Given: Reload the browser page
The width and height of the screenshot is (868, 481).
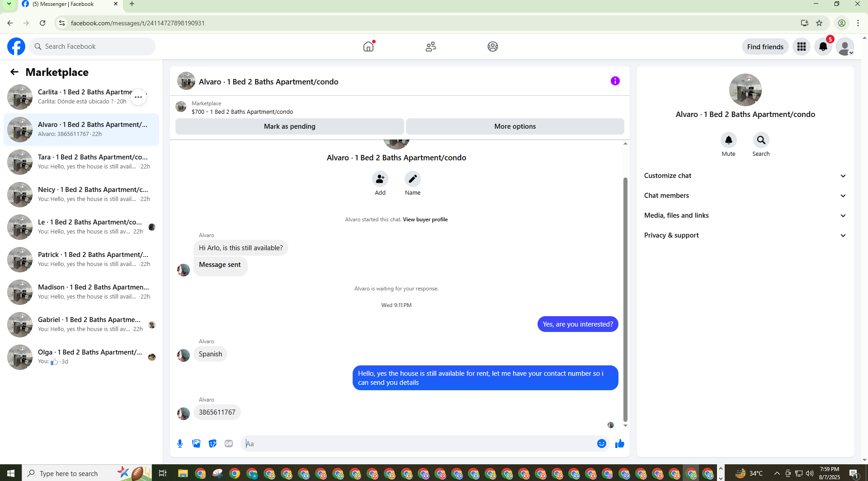Looking at the screenshot, I should pyautogui.click(x=42, y=23).
